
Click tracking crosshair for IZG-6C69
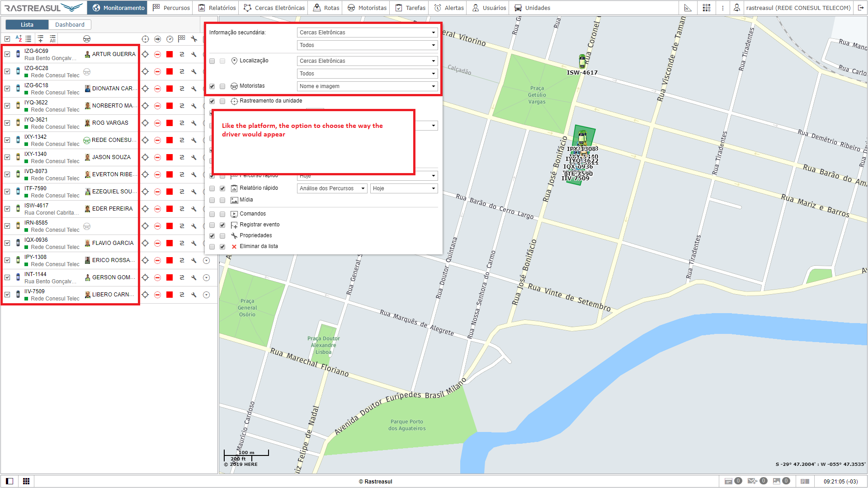pyautogui.click(x=145, y=54)
